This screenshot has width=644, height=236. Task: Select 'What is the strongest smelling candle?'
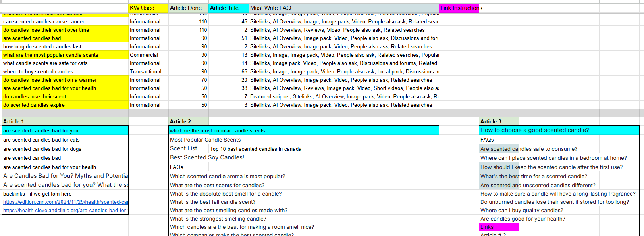(x=218, y=219)
